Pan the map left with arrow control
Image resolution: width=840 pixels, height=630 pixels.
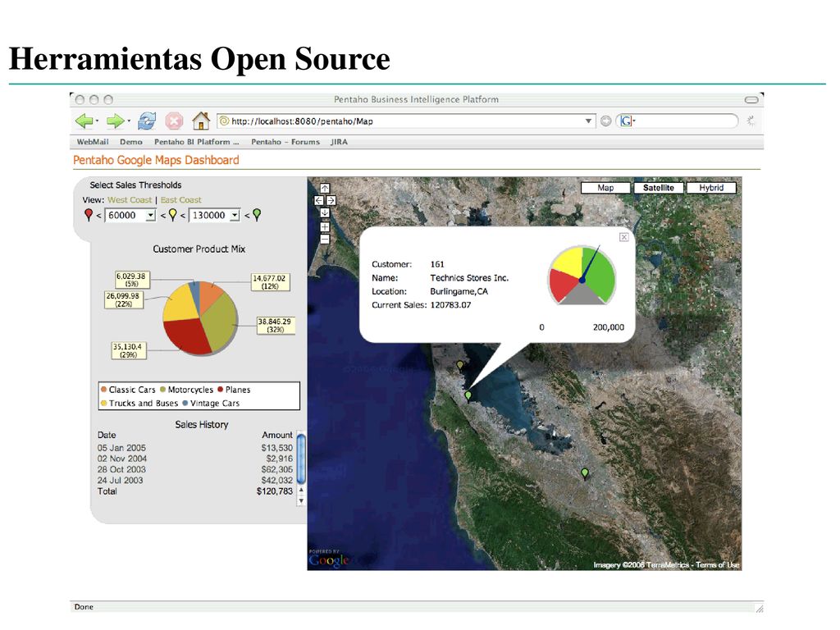[x=319, y=200]
